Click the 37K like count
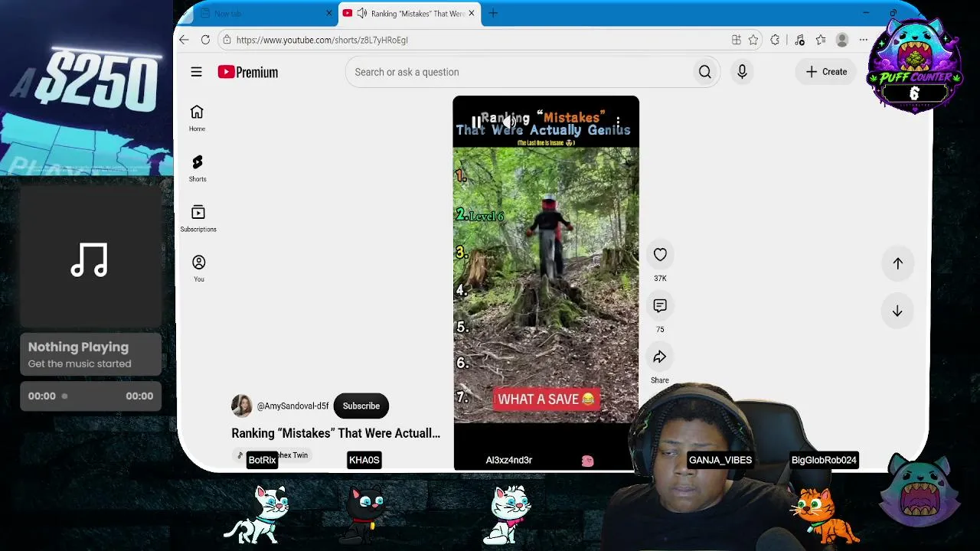The width and height of the screenshot is (980, 551). [660, 279]
